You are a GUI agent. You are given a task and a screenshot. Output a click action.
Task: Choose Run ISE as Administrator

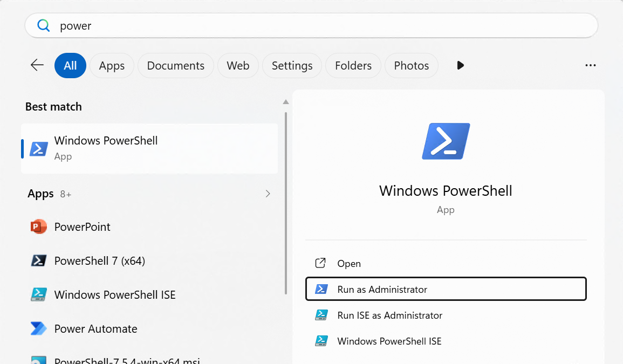tap(446, 315)
